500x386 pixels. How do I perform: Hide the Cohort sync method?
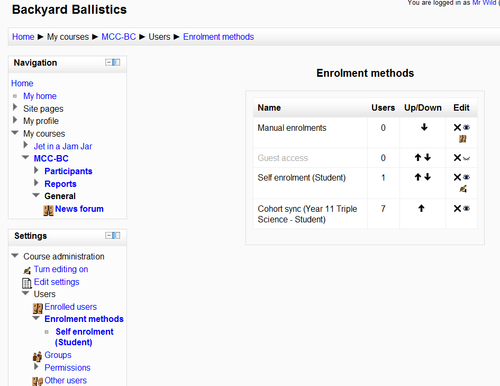click(x=466, y=208)
